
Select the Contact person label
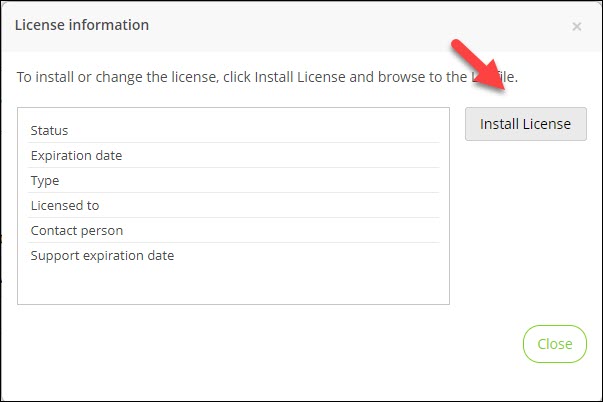(x=77, y=231)
